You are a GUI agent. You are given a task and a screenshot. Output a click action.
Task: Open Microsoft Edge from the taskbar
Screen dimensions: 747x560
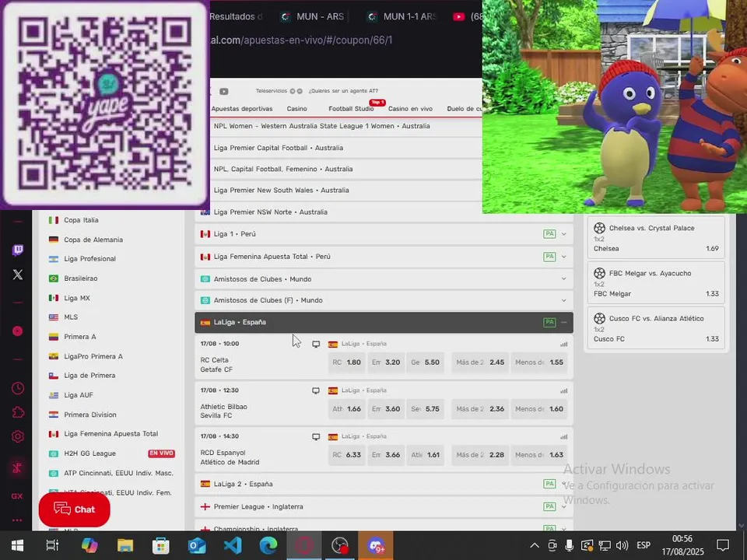(268, 545)
